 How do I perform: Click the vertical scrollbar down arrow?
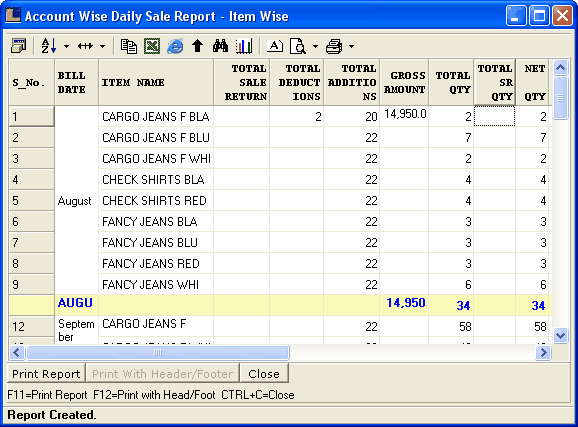coord(560,336)
